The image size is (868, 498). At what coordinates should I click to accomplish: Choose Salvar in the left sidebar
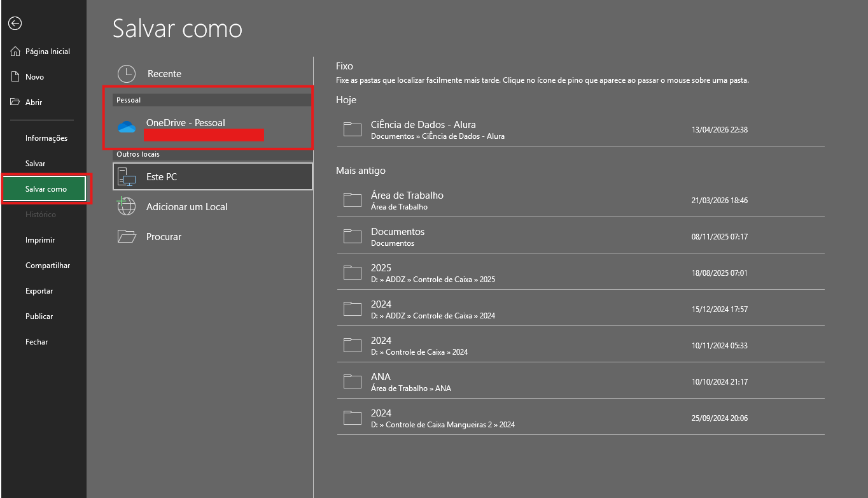point(35,164)
